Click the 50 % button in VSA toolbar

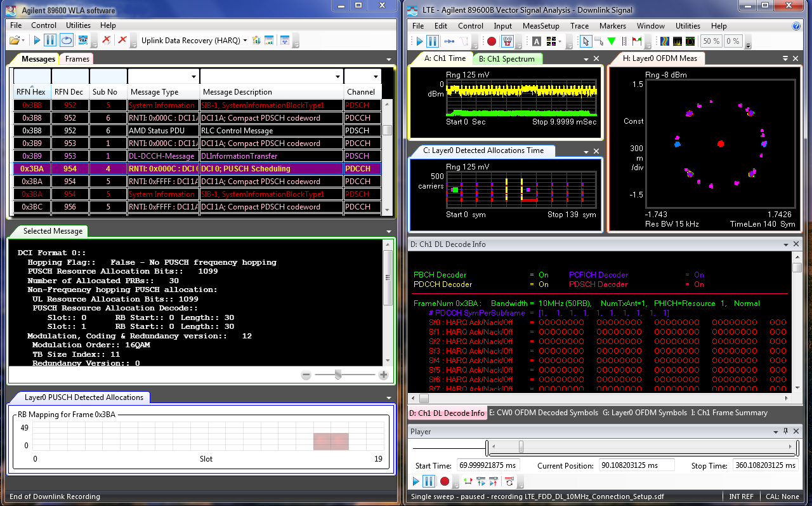(x=711, y=41)
